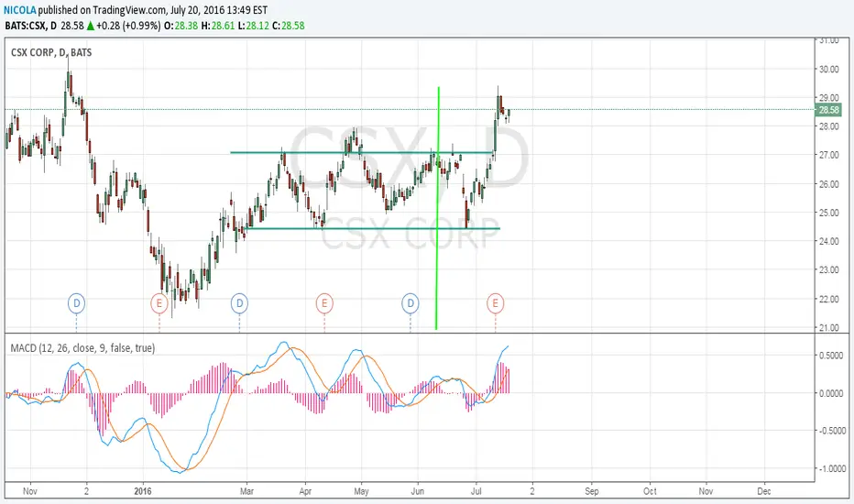The height and width of the screenshot is (504, 854).
Task: Click the Oct label on time axis
Action: pos(650,491)
